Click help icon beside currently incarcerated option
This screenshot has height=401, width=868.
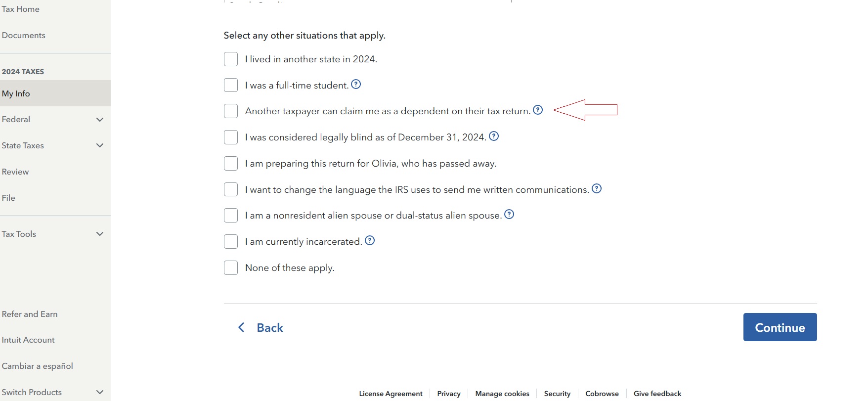pyautogui.click(x=370, y=240)
